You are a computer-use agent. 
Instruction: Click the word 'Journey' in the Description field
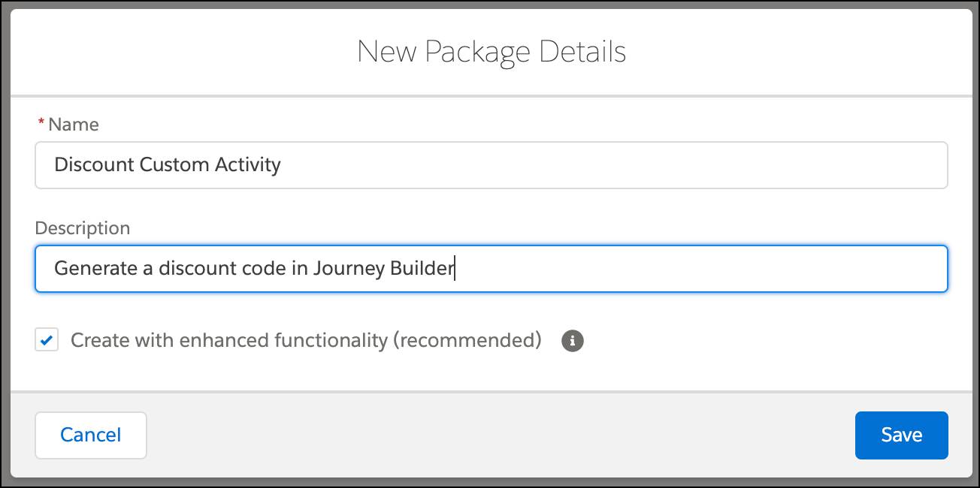pyautogui.click(x=348, y=268)
